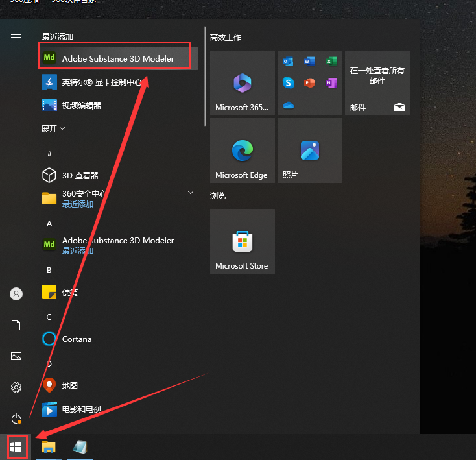The image size is (476, 460).
Task: Open the user account icon
Action: (16, 294)
